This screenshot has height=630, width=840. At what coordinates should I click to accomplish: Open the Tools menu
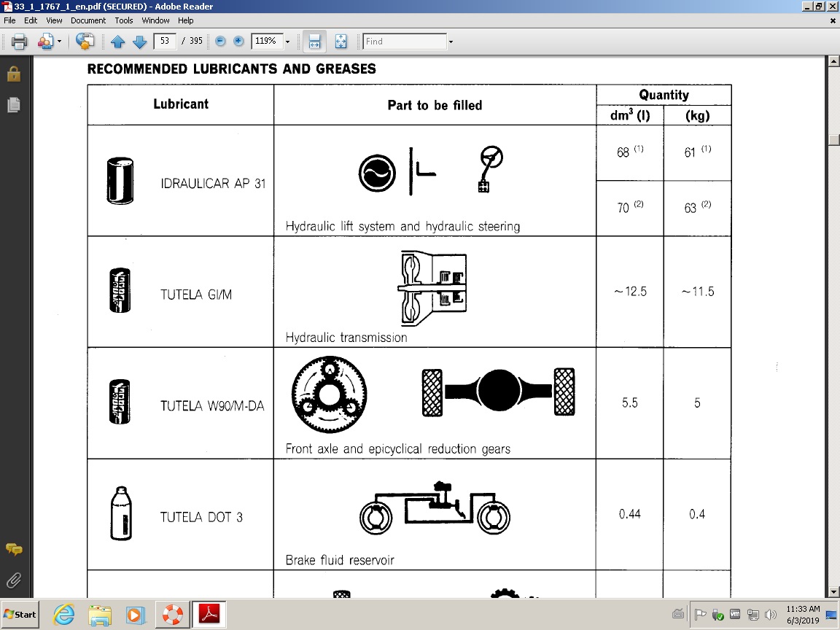[x=124, y=20]
